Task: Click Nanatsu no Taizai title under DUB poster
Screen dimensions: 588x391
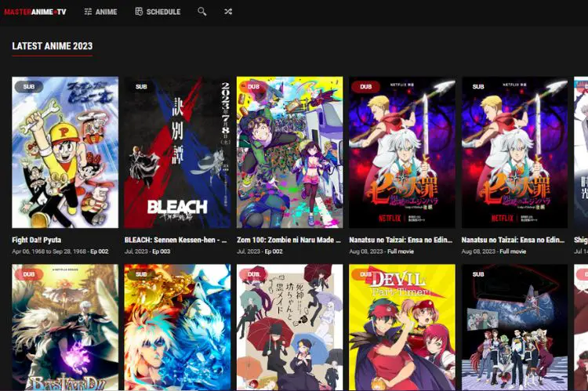Action: [x=401, y=240]
